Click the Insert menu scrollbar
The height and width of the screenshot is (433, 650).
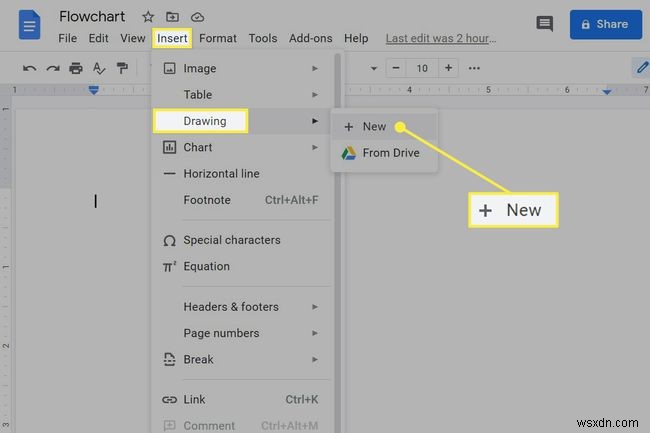(x=338, y=242)
